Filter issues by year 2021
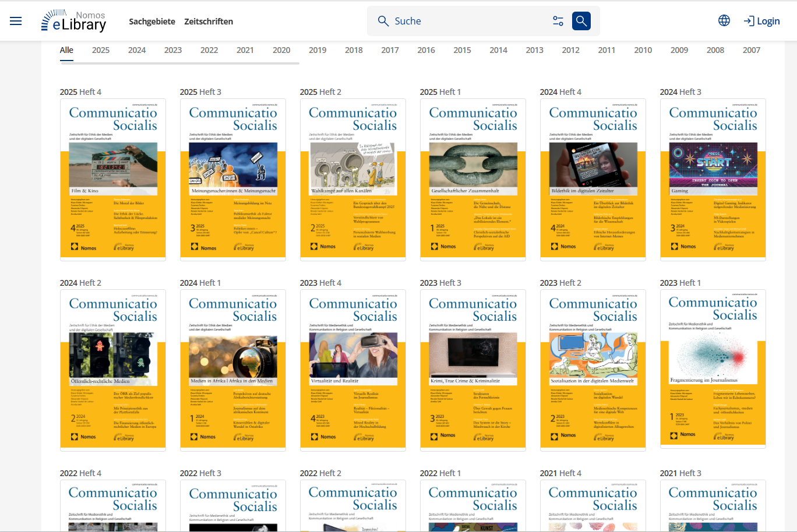 coord(245,50)
